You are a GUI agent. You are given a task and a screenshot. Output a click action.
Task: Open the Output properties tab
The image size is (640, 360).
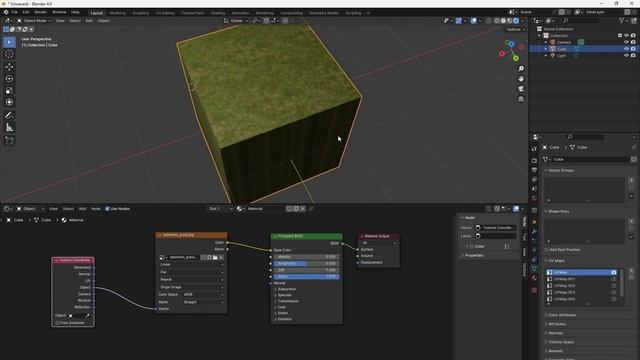tap(534, 170)
